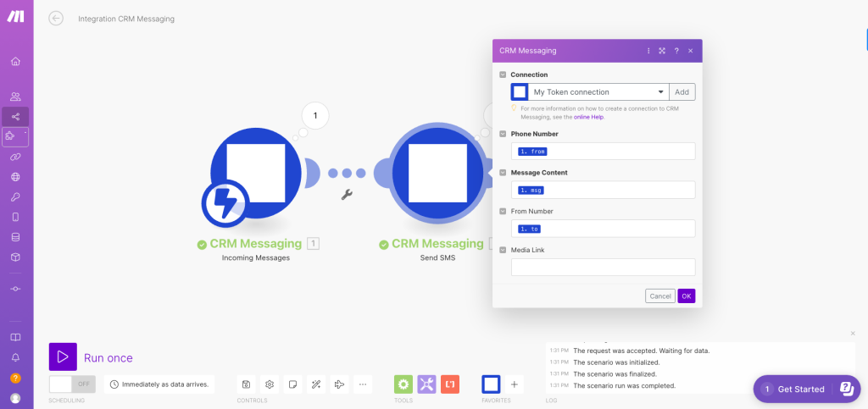Screen dimensions: 868x409
Task: Click the Run once play button
Action: coord(63,356)
